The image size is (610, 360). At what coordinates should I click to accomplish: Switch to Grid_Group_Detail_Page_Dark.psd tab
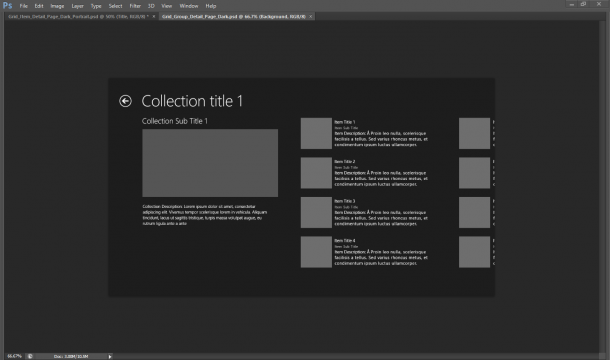[x=234, y=16]
